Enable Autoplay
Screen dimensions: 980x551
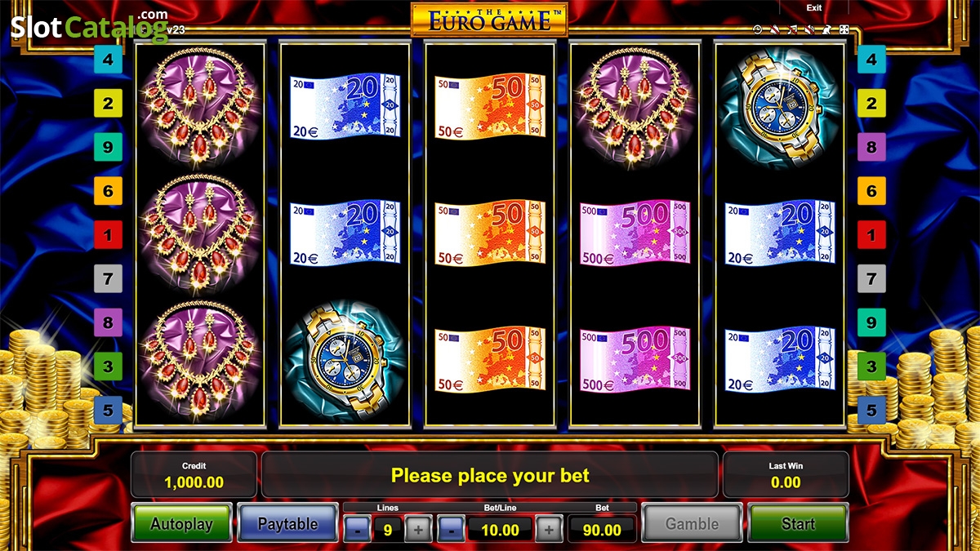coord(181,523)
